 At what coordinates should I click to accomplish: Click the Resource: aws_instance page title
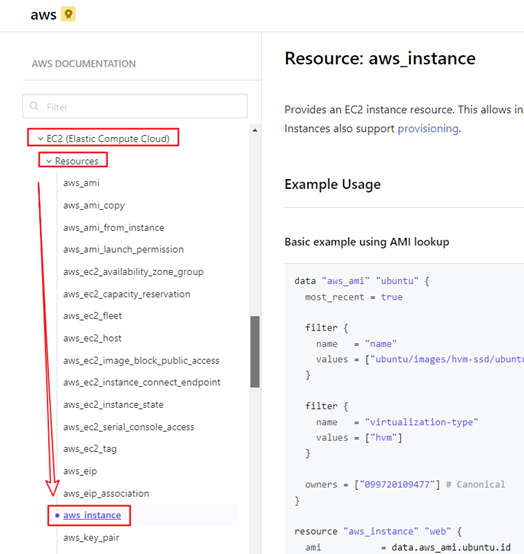(380, 58)
